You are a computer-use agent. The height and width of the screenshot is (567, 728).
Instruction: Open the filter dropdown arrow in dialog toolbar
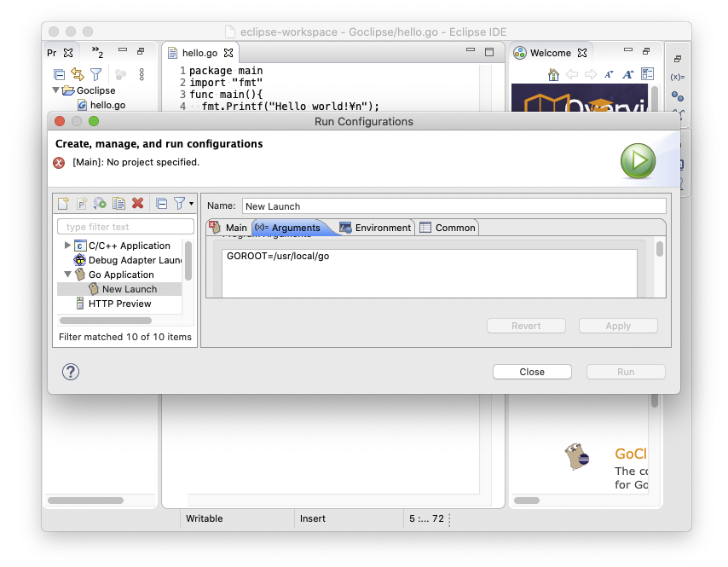(x=191, y=204)
